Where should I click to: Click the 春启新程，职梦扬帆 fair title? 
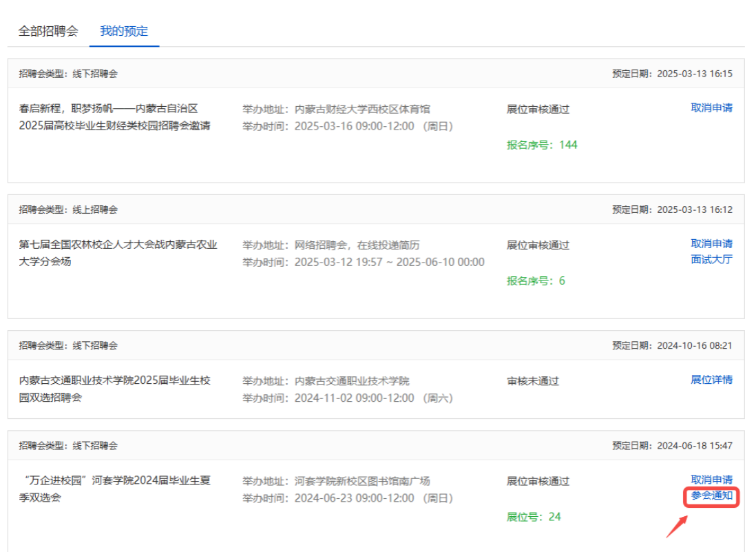[114, 117]
